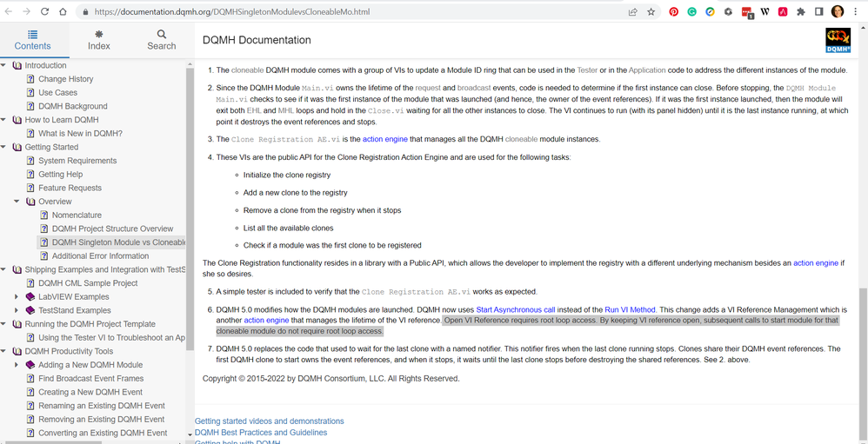868x444 pixels.
Task: Expand the LabVIEW Examples node
Action: 17,297
